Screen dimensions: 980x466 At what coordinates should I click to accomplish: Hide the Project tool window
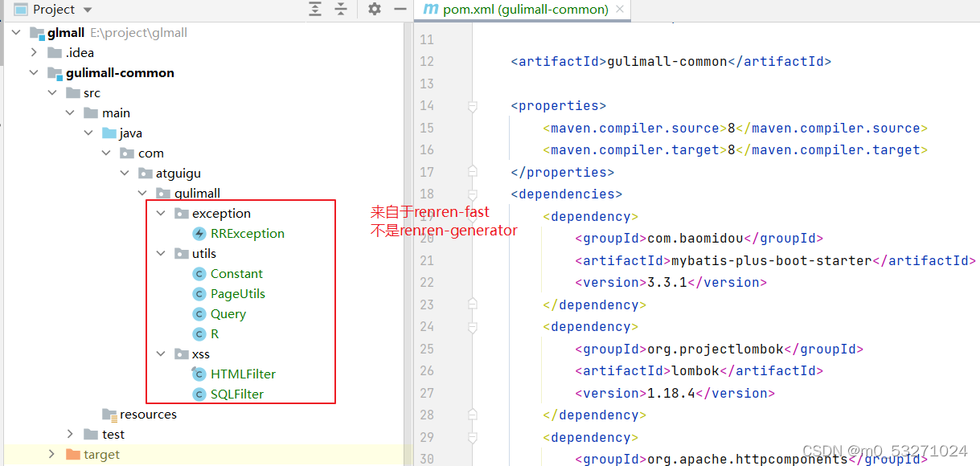pyautogui.click(x=400, y=10)
